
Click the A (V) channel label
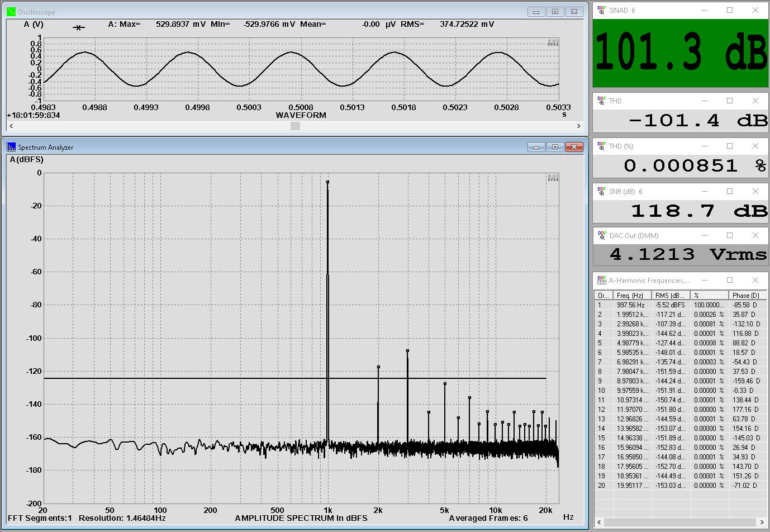click(x=34, y=24)
